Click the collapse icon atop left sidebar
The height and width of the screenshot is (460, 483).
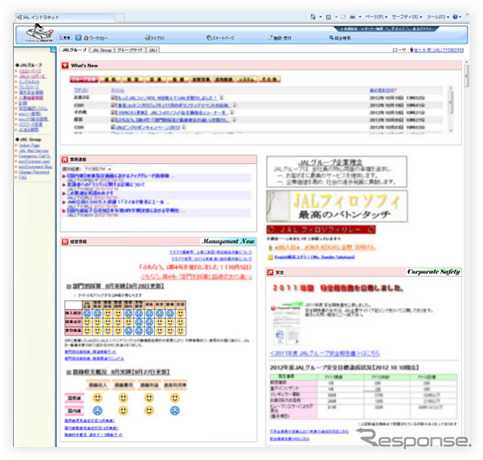(53, 50)
